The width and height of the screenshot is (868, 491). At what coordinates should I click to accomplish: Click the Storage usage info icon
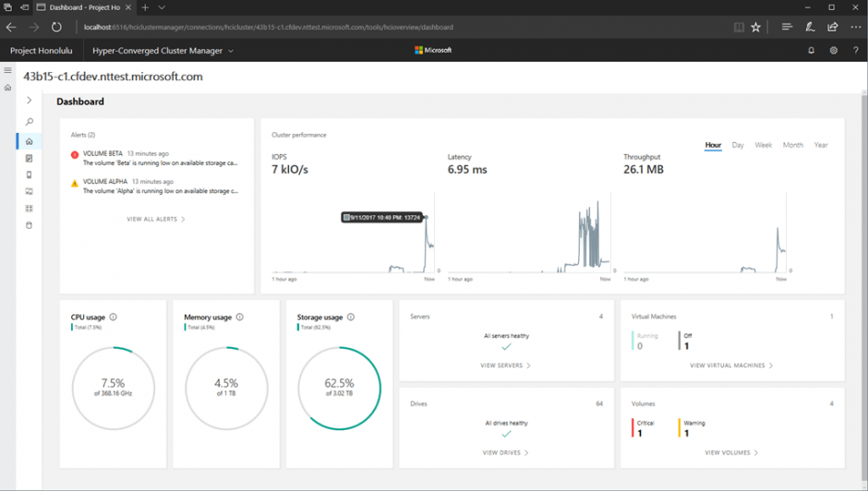pyautogui.click(x=351, y=317)
